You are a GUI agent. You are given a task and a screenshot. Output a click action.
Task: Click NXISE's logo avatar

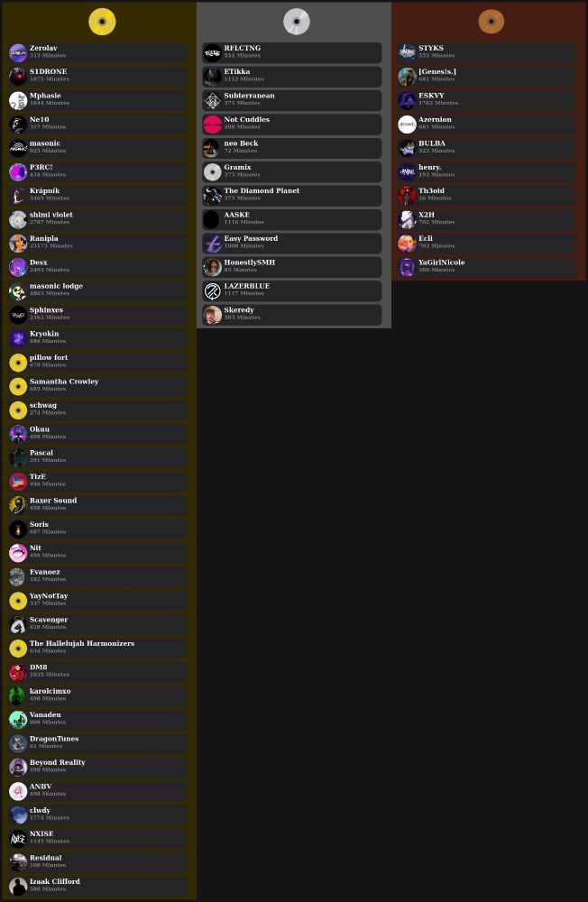click(18, 839)
